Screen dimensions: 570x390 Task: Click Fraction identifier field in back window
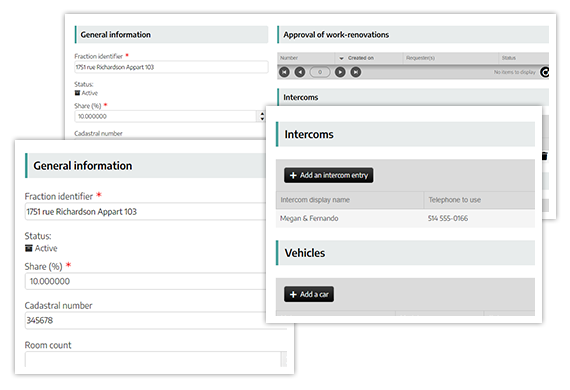(171, 67)
